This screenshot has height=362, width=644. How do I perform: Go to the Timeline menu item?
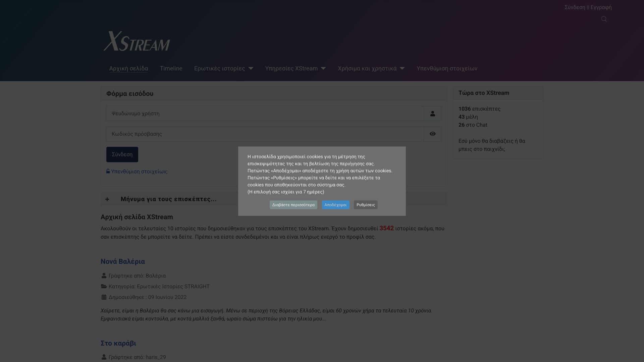pyautogui.click(x=171, y=68)
